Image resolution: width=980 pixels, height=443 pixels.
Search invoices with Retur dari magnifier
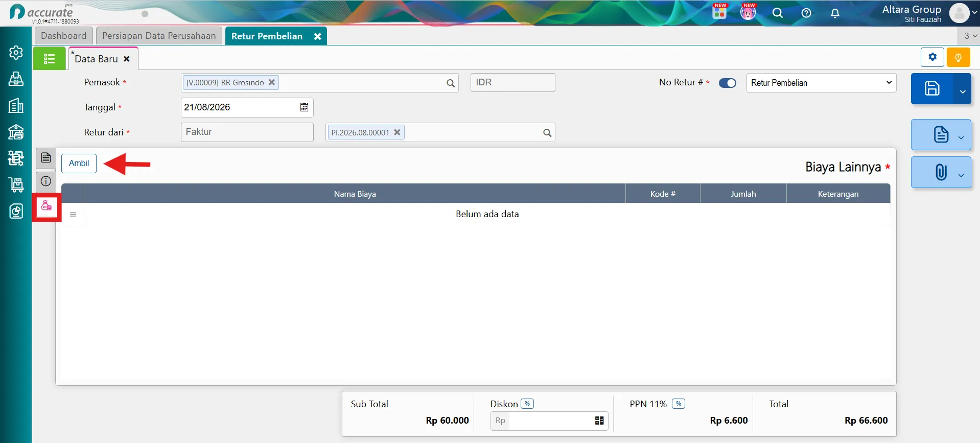pos(547,133)
